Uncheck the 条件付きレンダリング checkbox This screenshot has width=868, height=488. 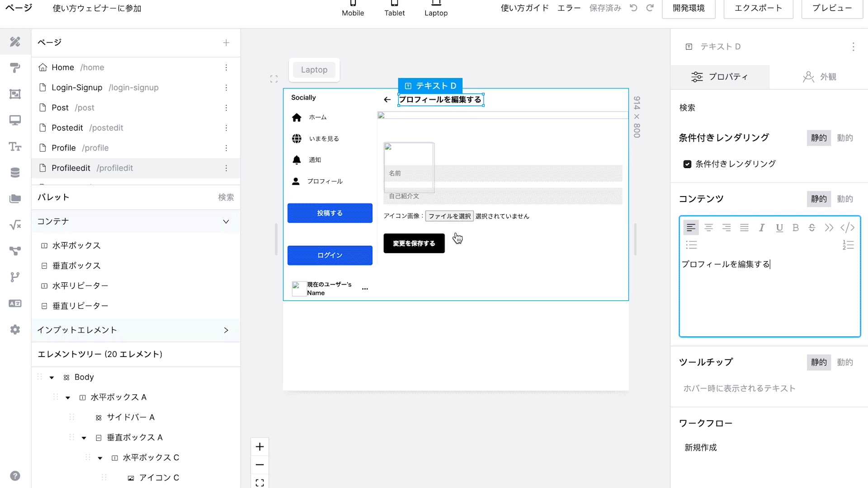coord(687,164)
